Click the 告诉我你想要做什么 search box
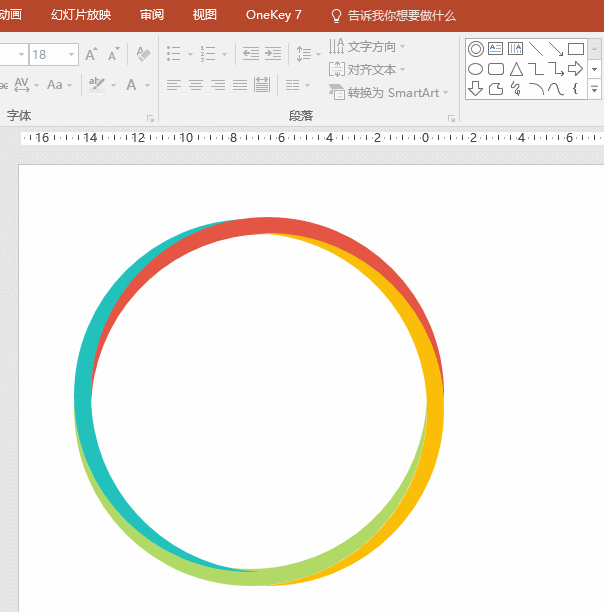This screenshot has height=612, width=604. 400,15
